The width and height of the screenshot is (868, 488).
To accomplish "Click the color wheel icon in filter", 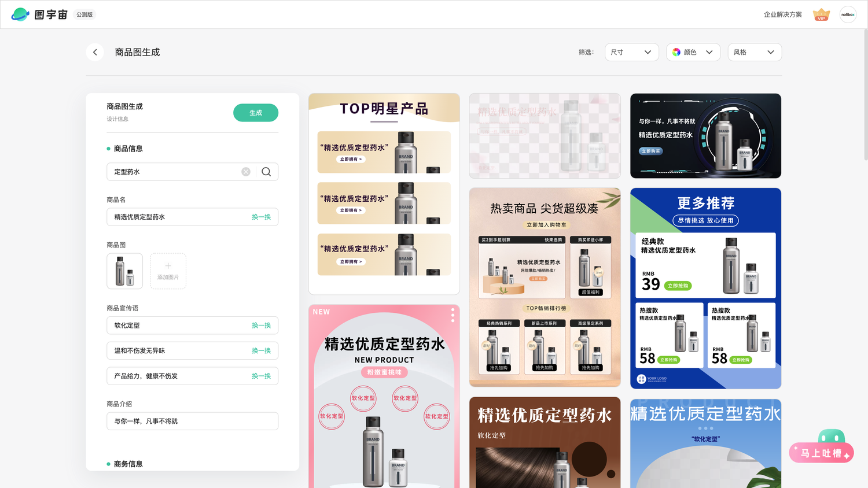I will (x=676, y=52).
